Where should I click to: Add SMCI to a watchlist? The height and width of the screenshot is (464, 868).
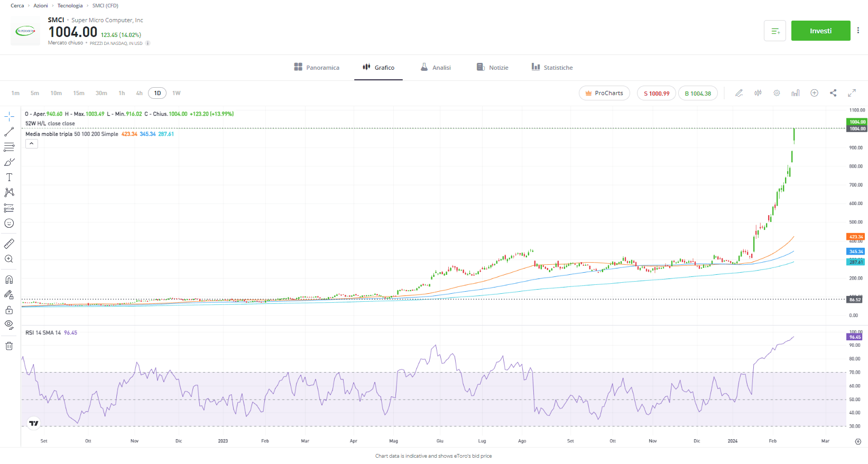(x=775, y=31)
